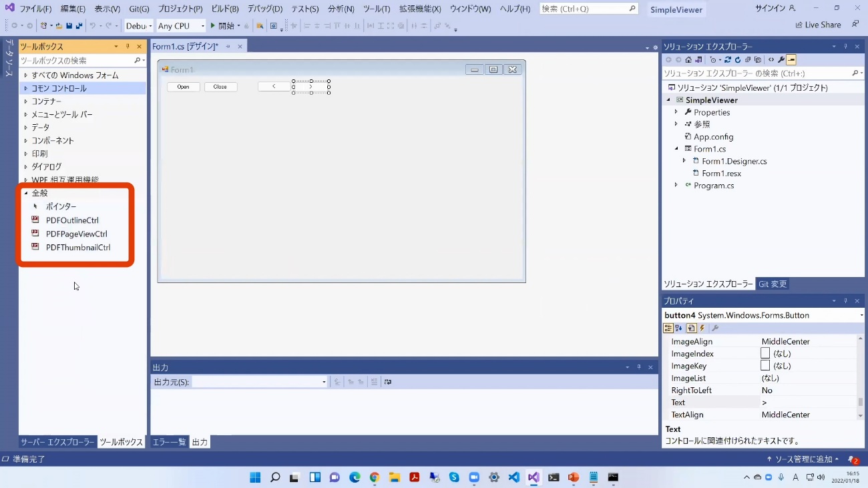
Task: Click the Save All icon in toolbar
Action: click(79, 26)
